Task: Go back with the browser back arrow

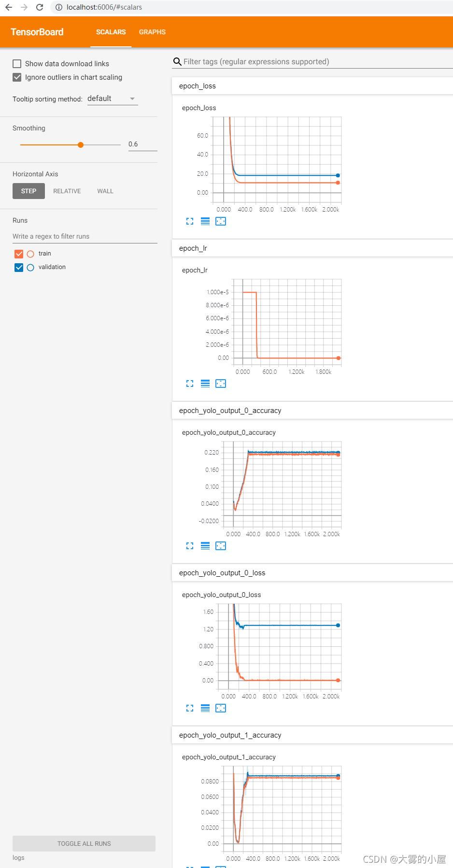Action: [9, 7]
